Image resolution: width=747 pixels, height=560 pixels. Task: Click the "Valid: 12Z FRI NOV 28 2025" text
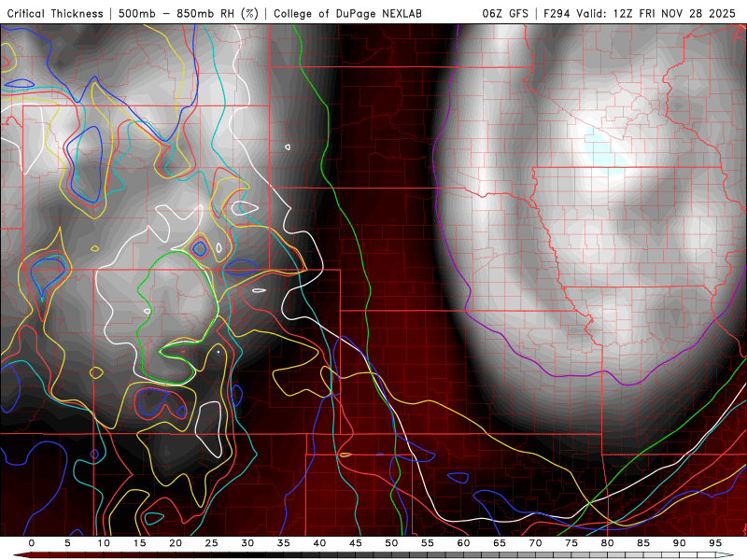[656, 13]
